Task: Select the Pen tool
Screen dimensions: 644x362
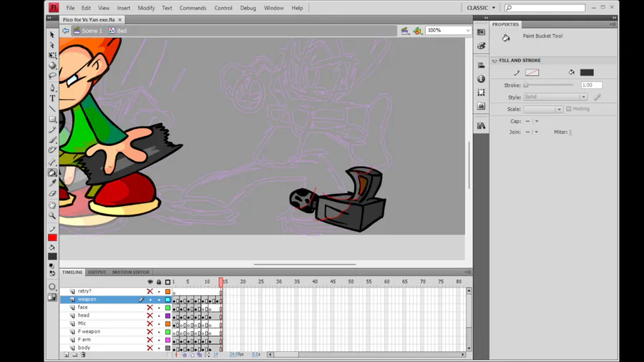Action: (52, 88)
